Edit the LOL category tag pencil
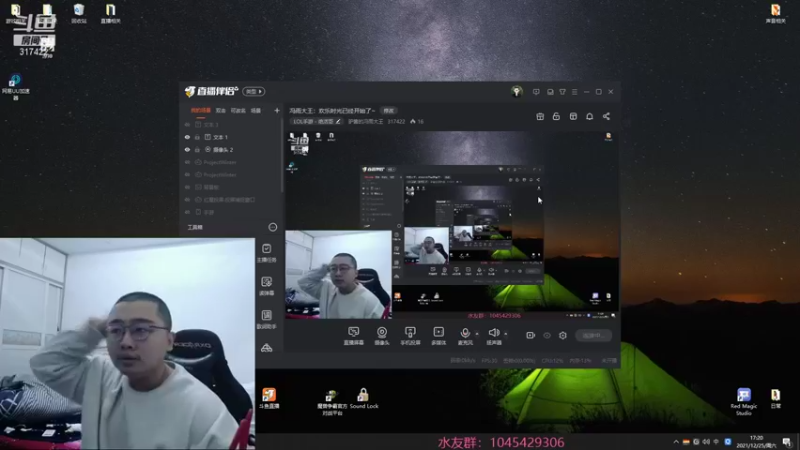The image size is (800, 450). coord(338,121)
